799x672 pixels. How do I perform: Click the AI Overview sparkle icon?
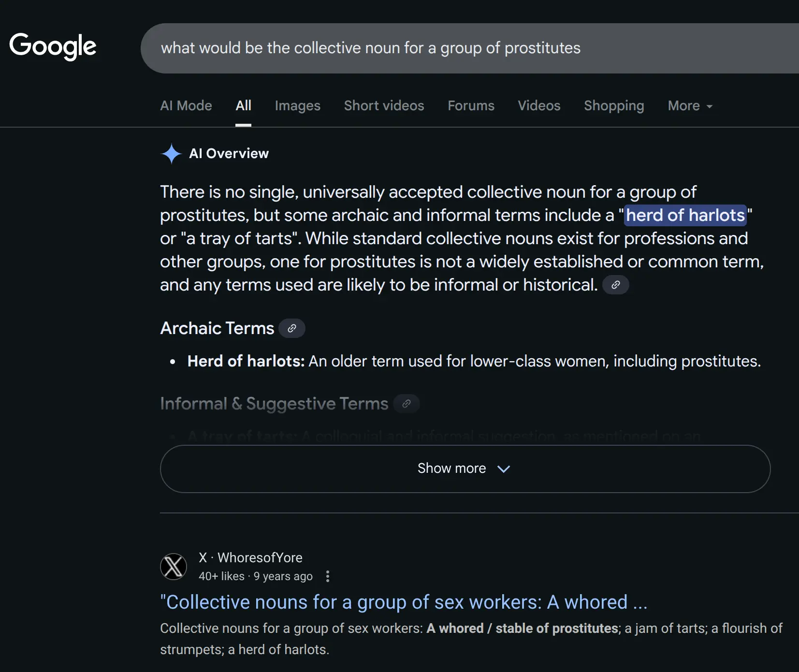171,154
